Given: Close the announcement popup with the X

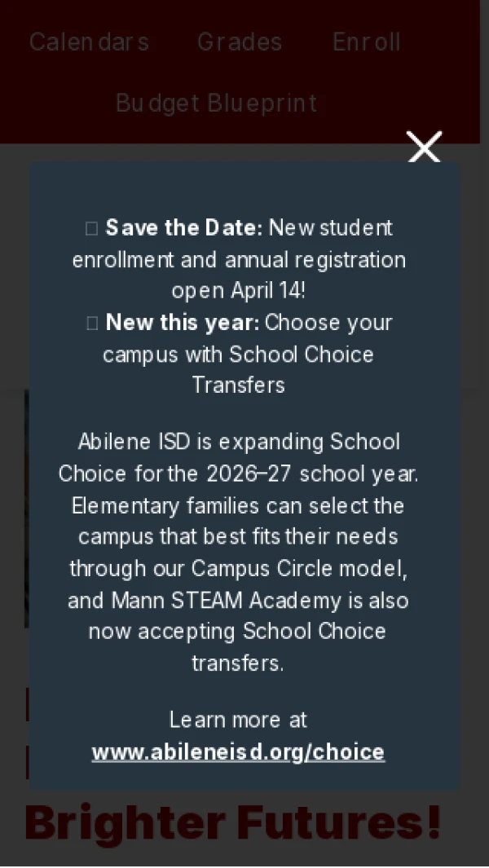Looking at the screenshot, I should [x=424, y=147].
